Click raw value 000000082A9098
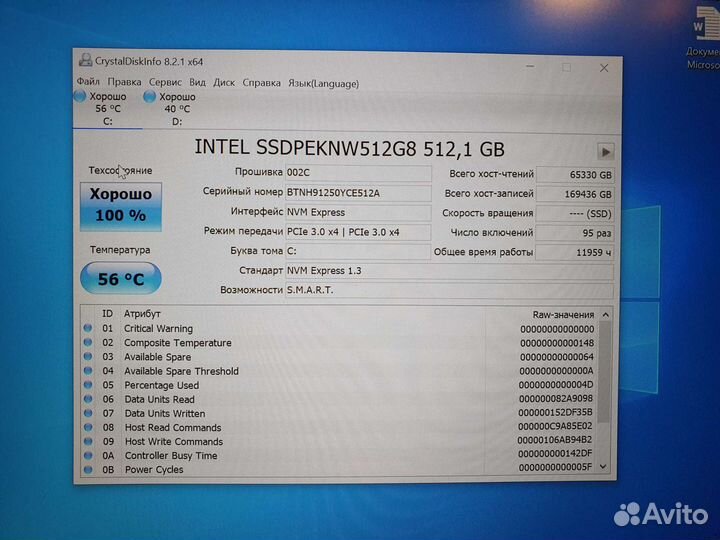Image resolution: width=720 pixels, height=540 pixels. 556,399
